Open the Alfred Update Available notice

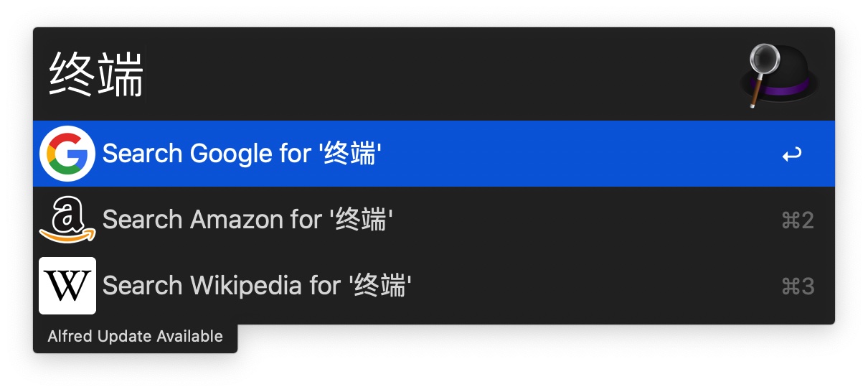pos(135,336)
